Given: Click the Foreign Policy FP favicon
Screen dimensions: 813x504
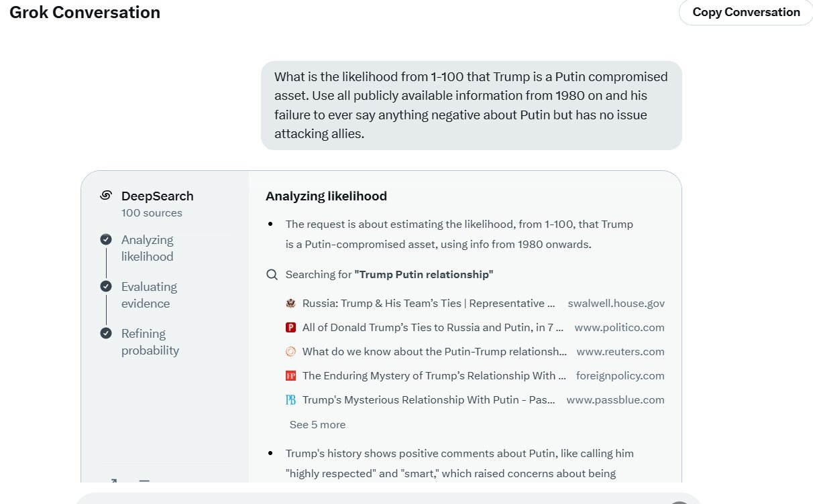Looking at the screenshot, I should (290, 376).
